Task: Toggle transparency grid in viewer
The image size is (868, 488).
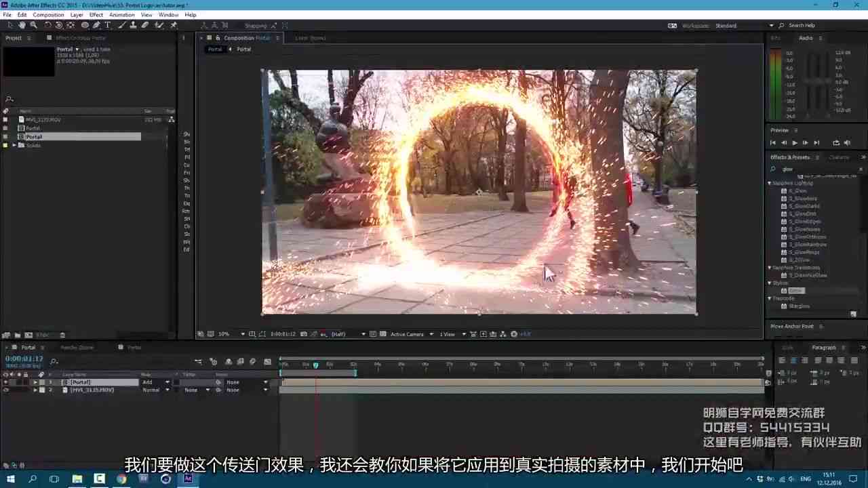Action: point(383,334)
